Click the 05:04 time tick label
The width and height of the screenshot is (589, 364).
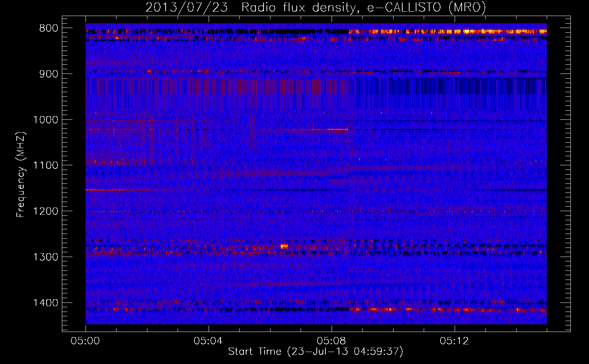click(x=209, y=341)
